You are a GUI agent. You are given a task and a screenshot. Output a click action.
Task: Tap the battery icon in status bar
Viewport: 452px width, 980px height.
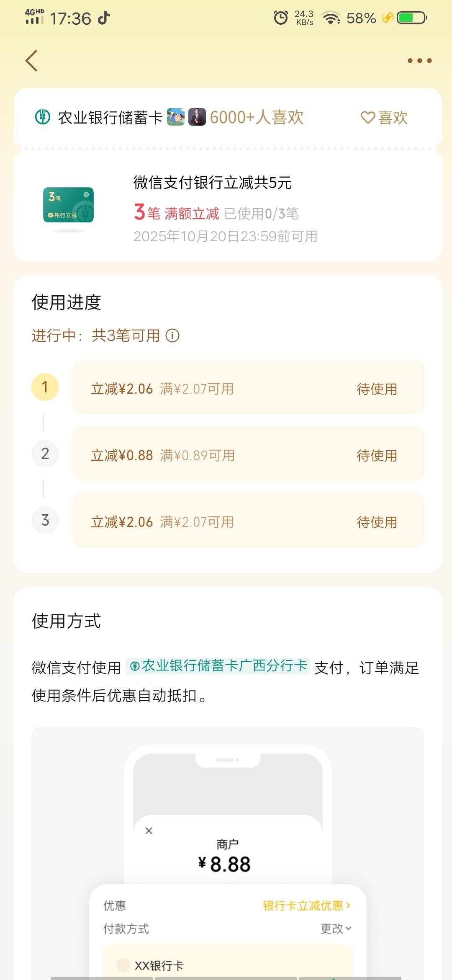pos(412,18)
